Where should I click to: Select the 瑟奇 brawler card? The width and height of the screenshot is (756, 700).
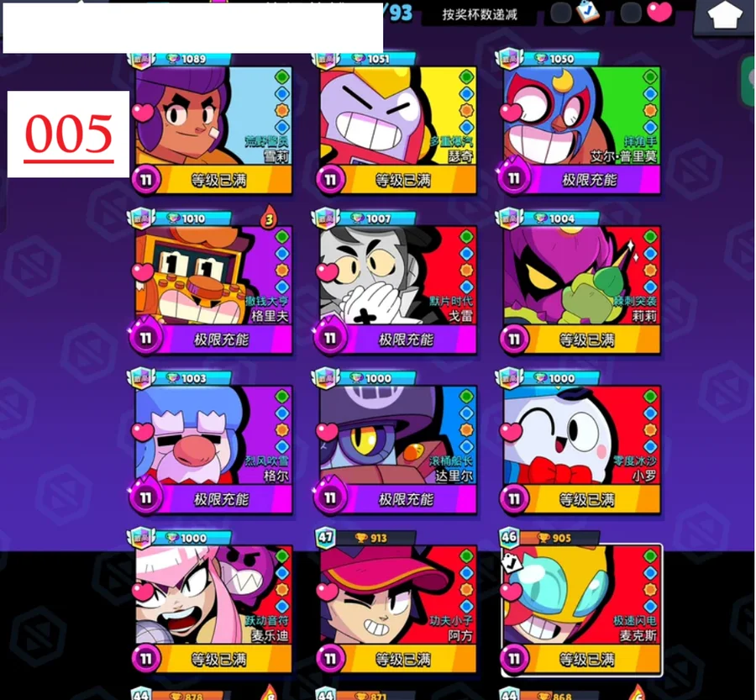click(x=398, y=124)
